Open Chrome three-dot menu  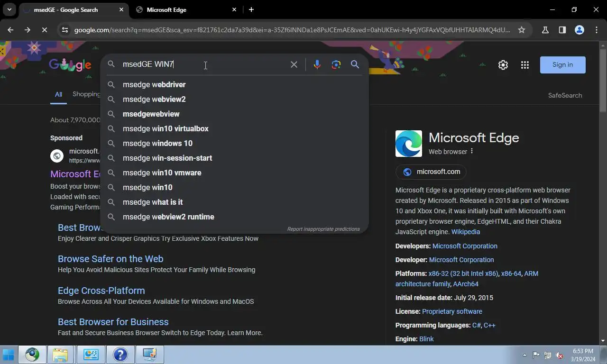pos(597,30)
